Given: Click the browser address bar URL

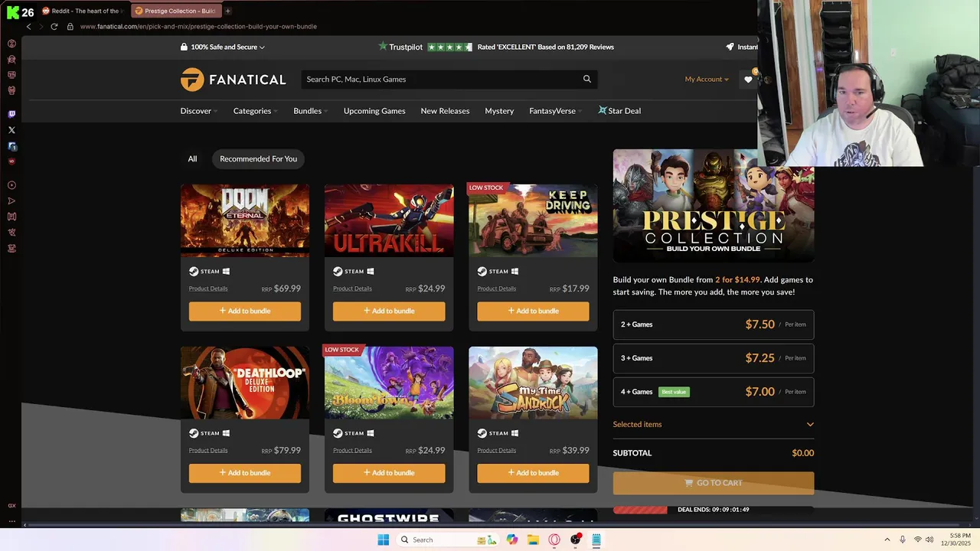Looking at the screenshot, I should point(198,26).
